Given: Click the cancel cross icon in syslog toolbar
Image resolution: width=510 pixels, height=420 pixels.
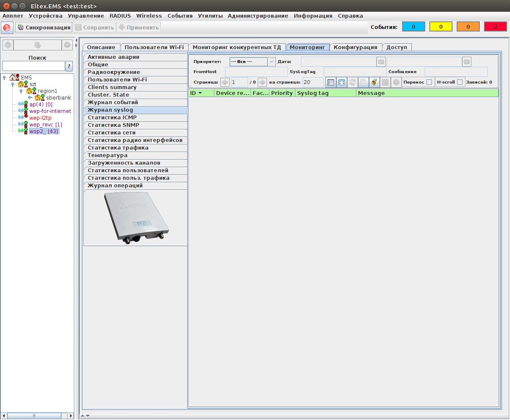Looking at the screenshot, I should [396, 82].
